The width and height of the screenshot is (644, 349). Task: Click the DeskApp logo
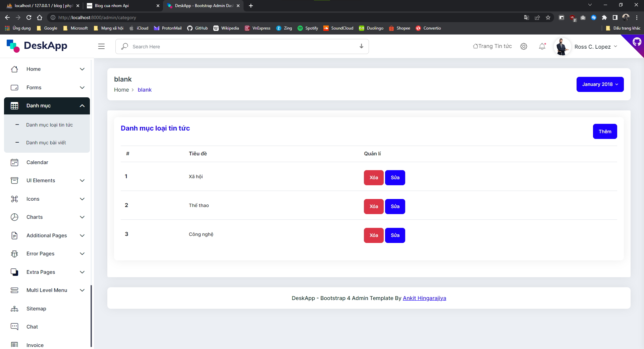tap(37, 46)
